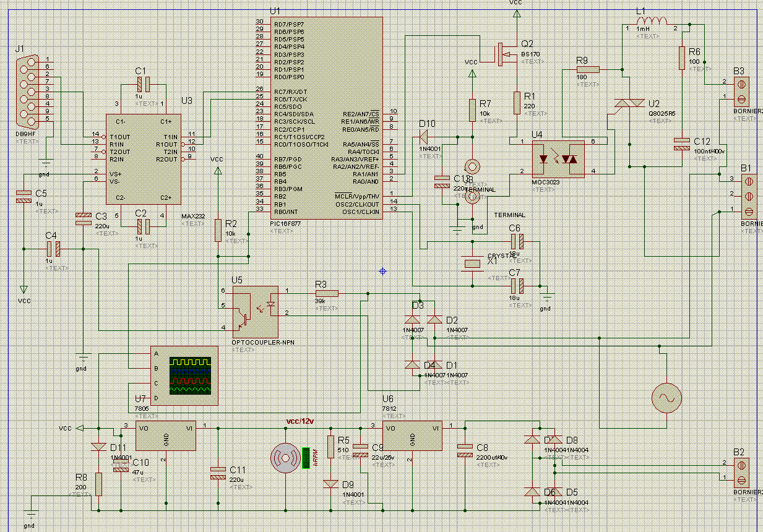Select capacitor C11 220u symbol
Screen dimensions: 763x532
(x=218, y=473)
